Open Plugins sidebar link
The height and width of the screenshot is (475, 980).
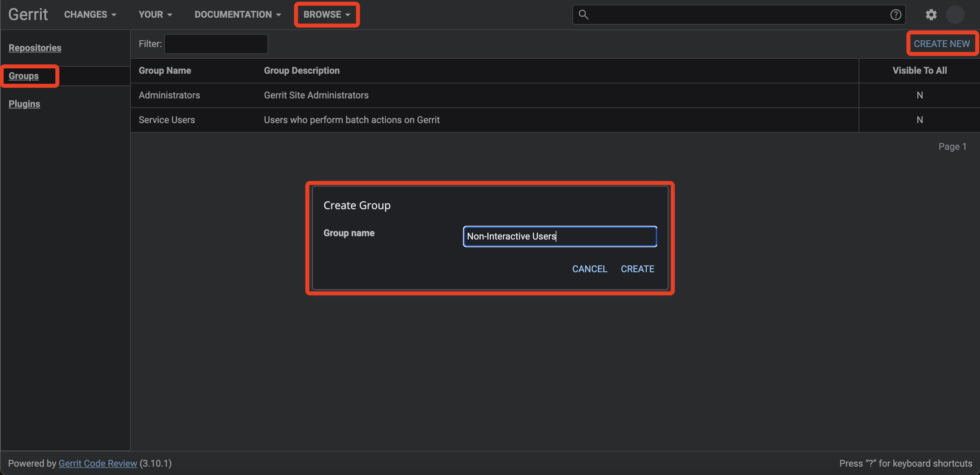(x=24, y=104)
